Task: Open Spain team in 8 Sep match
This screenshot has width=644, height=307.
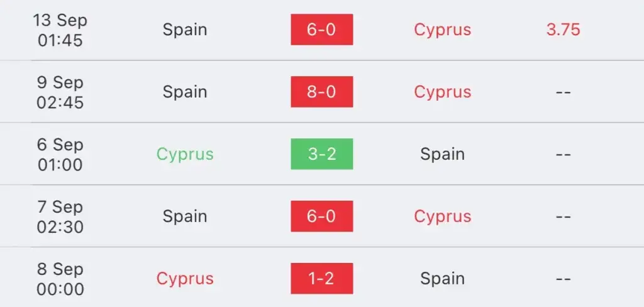Action: (442, 279)
